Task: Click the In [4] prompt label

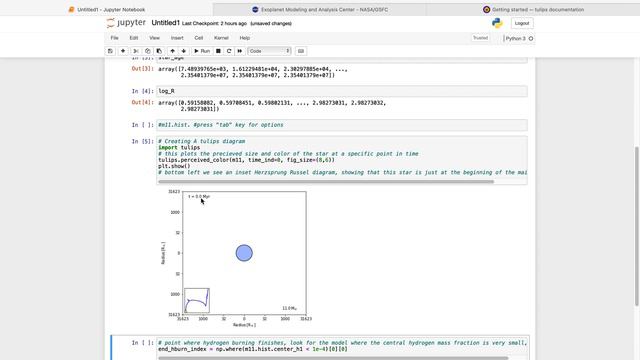Action: point(143,91)
